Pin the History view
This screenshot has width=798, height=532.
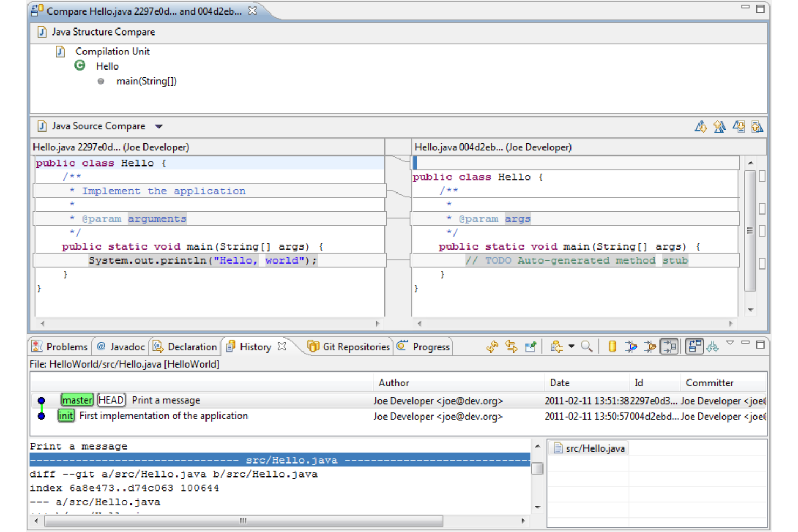pyautogui.click(x=531, y=347)
